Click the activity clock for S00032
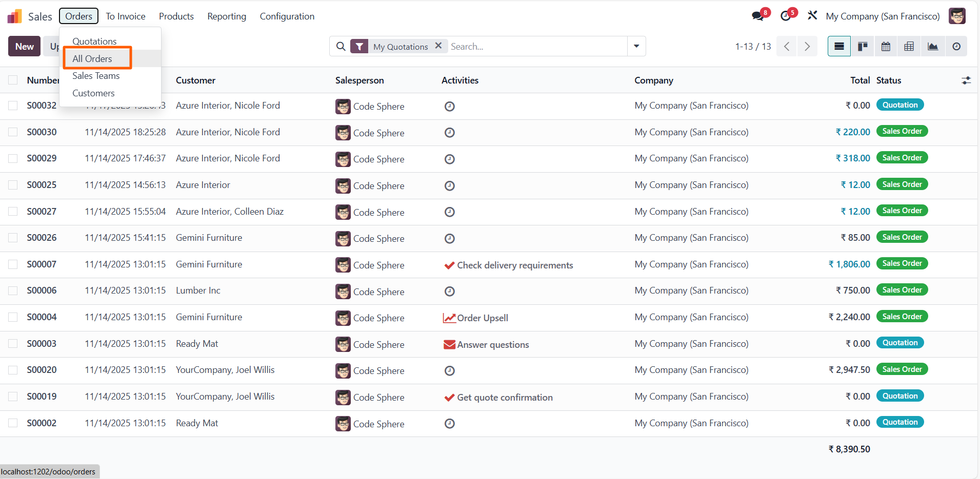 [449, 107]
